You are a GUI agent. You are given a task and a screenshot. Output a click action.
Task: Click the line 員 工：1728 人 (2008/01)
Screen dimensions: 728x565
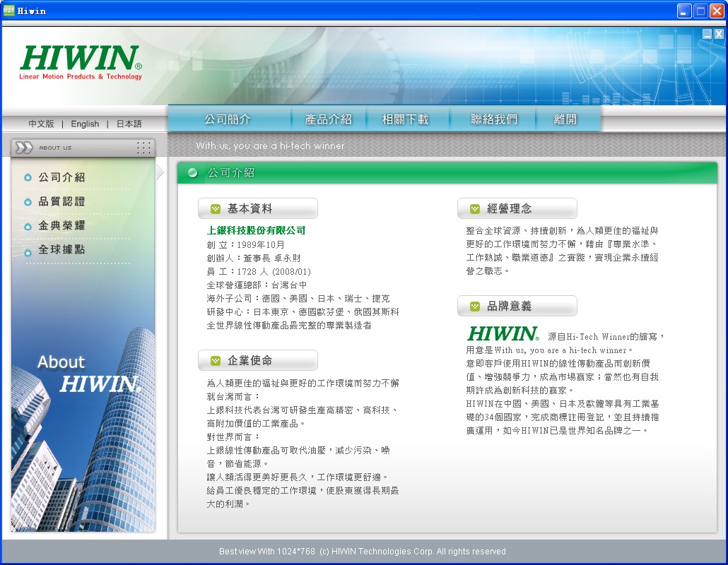(259, 272)
